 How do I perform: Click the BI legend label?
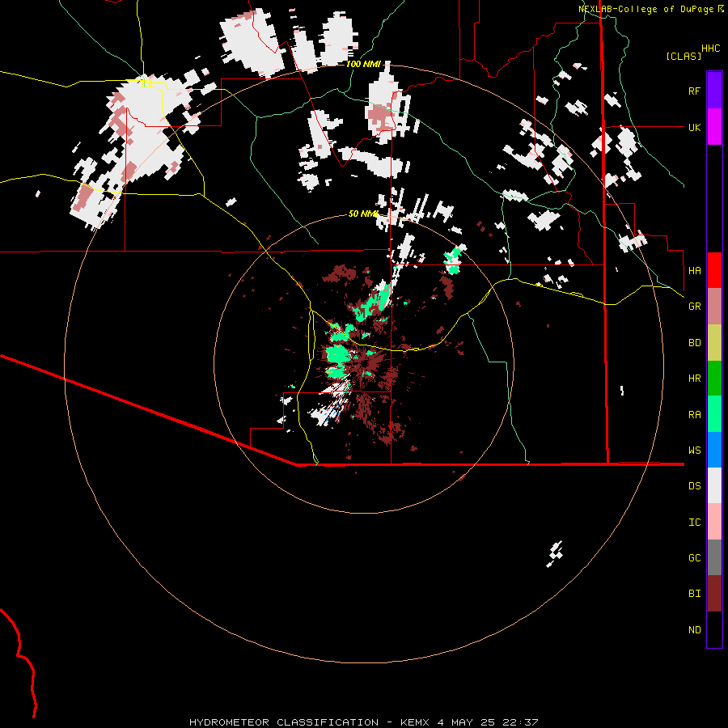(x=694, y=594)
